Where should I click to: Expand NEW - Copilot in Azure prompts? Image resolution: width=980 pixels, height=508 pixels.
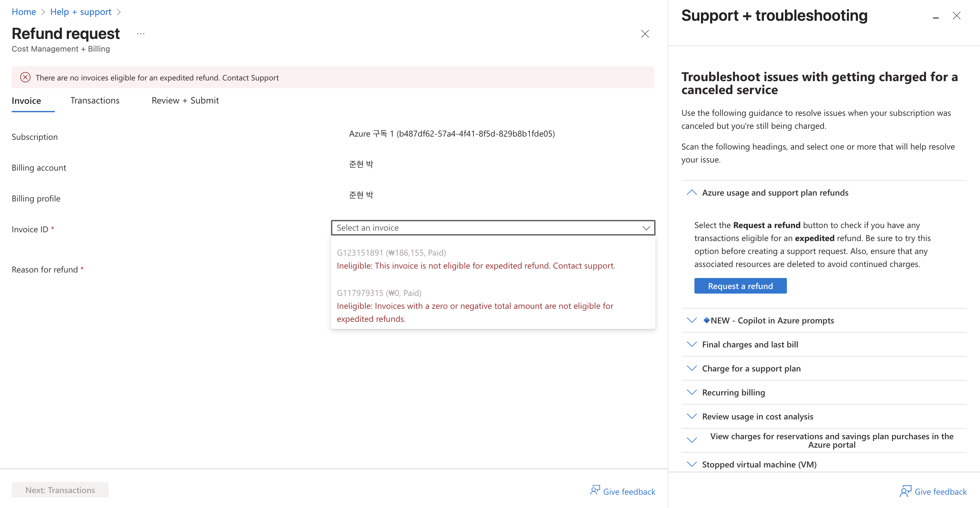pyautogui.click(x=691, y=321)
